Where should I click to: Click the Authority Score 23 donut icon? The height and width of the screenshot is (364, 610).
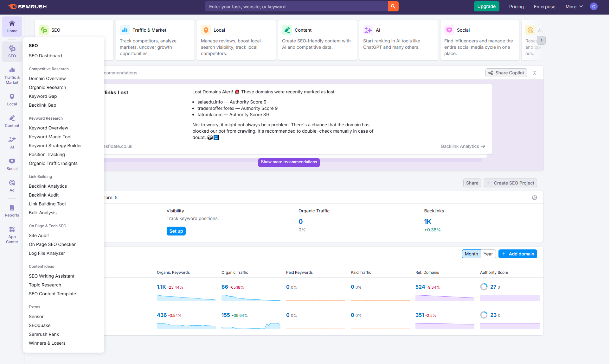(x=484, y=315)
